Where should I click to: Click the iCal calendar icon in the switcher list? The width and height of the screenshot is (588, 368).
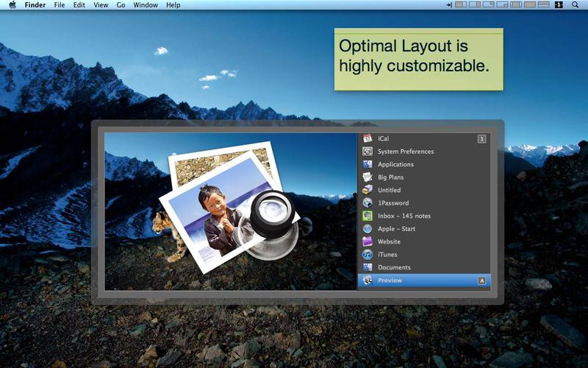point(367,138)
